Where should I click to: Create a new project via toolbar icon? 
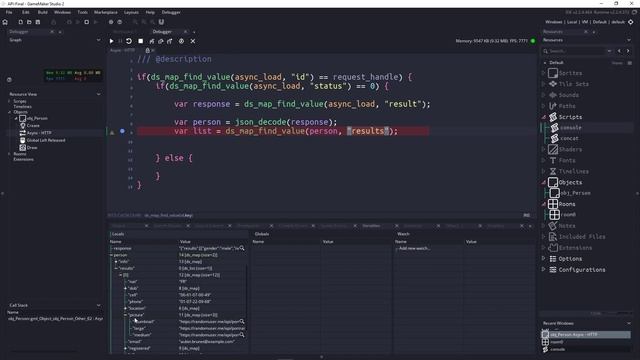(20, 22)
